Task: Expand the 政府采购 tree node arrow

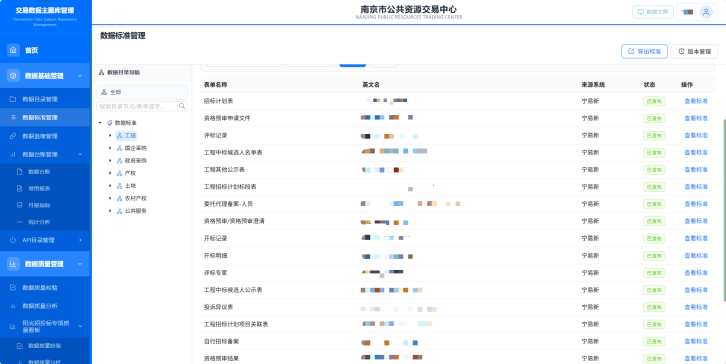Action: 110,161
